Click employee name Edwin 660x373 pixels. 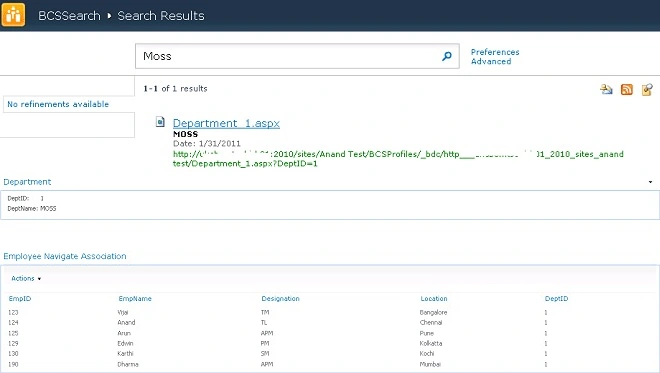tap(125, 343)
